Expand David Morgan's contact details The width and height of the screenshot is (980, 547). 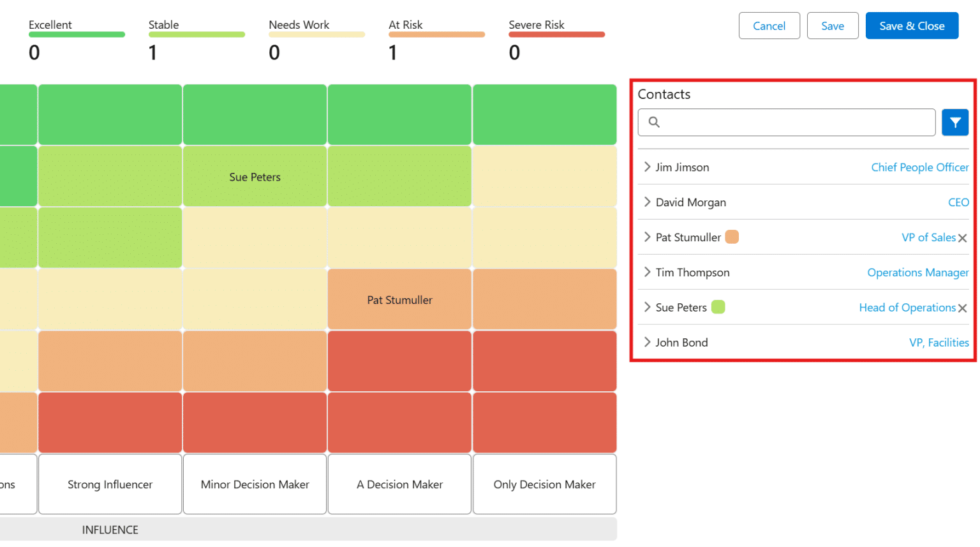646,202
